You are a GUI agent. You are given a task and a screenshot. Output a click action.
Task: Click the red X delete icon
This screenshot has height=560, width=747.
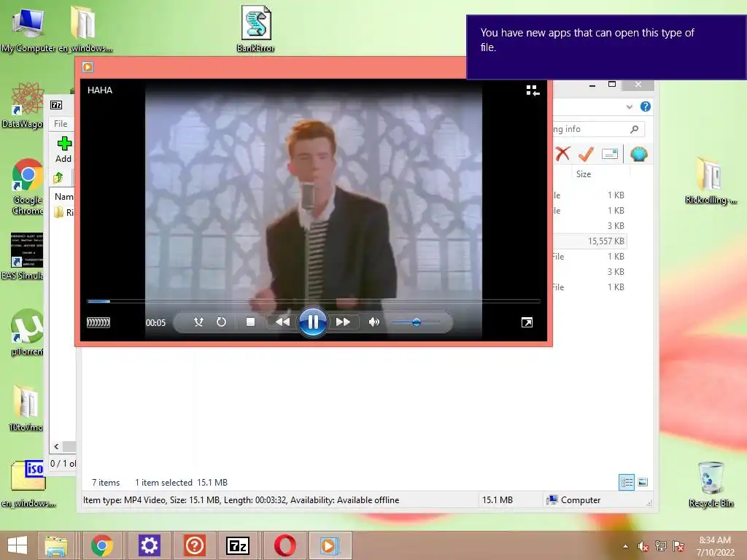[562, 154]
